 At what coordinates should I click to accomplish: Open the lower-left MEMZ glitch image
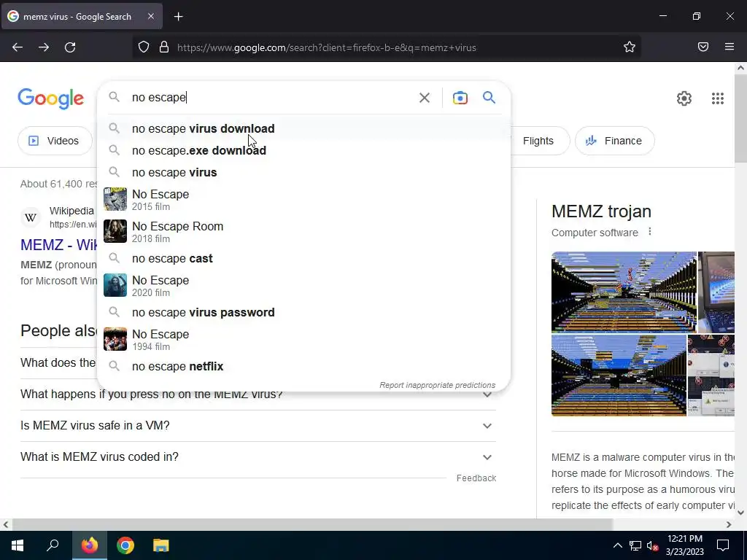(x=619, y=376)
